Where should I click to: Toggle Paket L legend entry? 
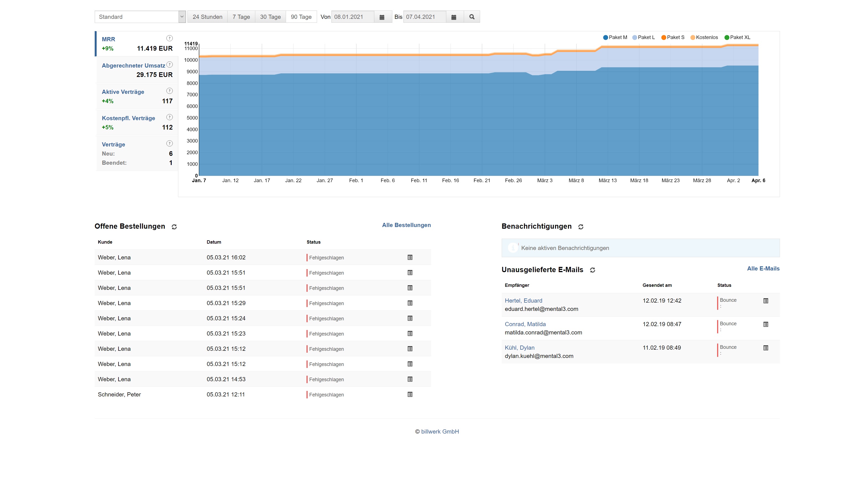click(643, 37)
